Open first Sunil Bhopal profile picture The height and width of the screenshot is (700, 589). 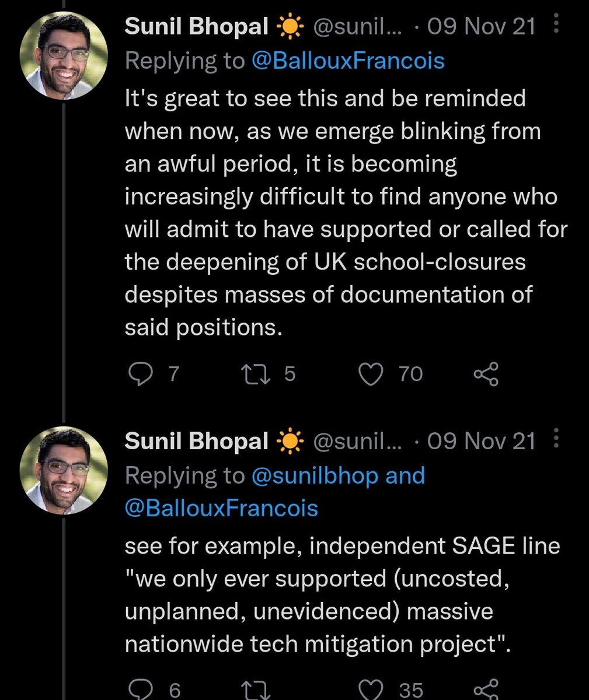(x=64, y=55)
